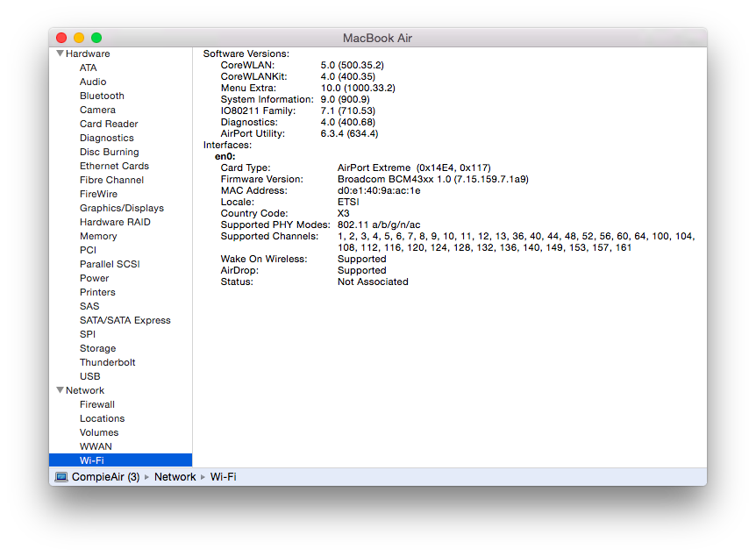This screenshot has height=556, width=756.
Task: Select PCI in the sidebar
Action: point(89,250)
